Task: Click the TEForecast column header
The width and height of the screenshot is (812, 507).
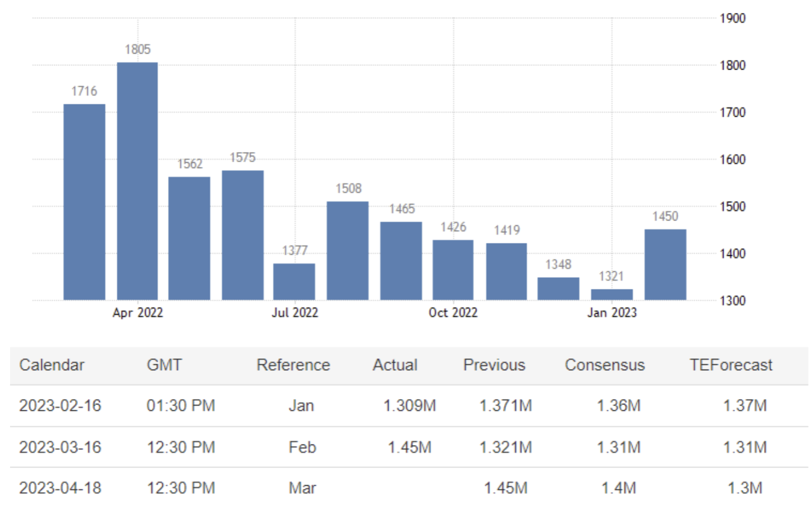Action: coord(730,365)
